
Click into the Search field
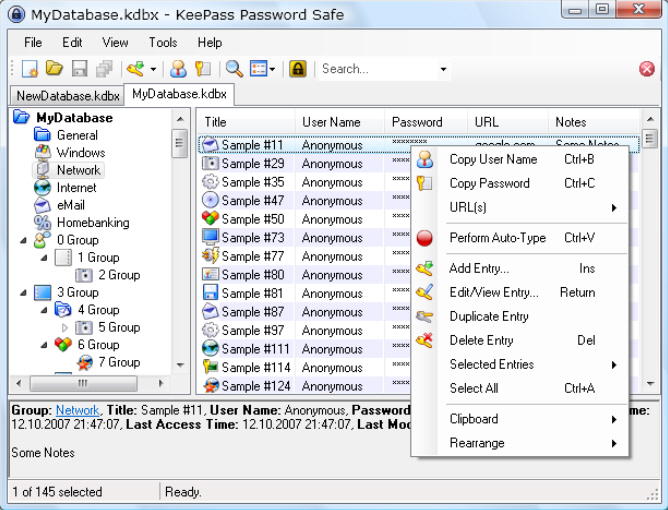(377, 69)
